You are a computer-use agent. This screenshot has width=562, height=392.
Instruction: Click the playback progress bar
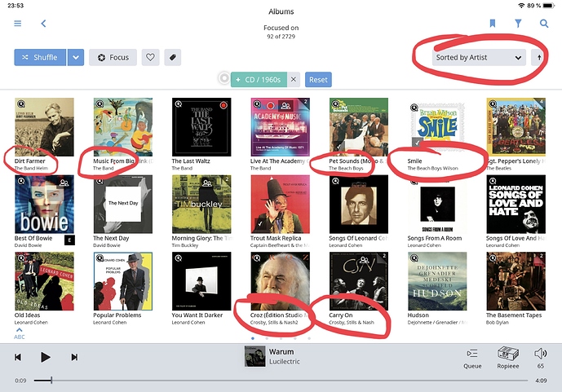281,381
